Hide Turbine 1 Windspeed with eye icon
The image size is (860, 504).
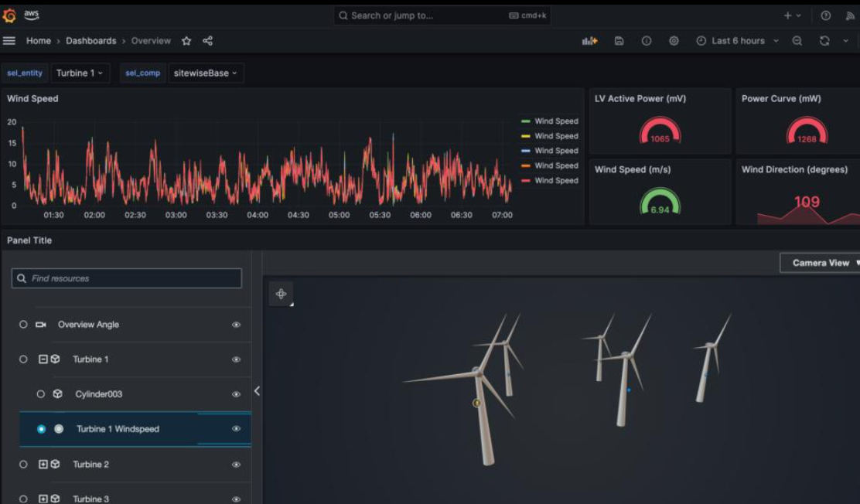pyautogui.click(x=237, y=429)
